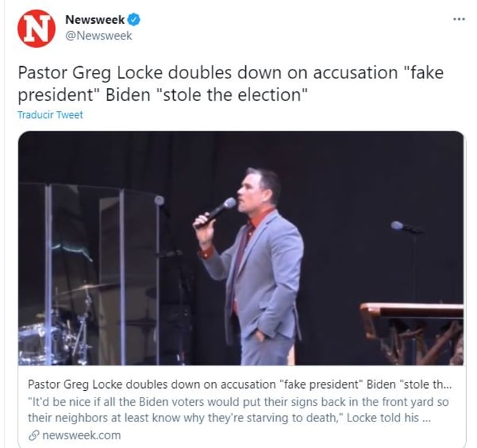
Task: Click the Newsweek red N profile avatar
Action: click(36, 28)
